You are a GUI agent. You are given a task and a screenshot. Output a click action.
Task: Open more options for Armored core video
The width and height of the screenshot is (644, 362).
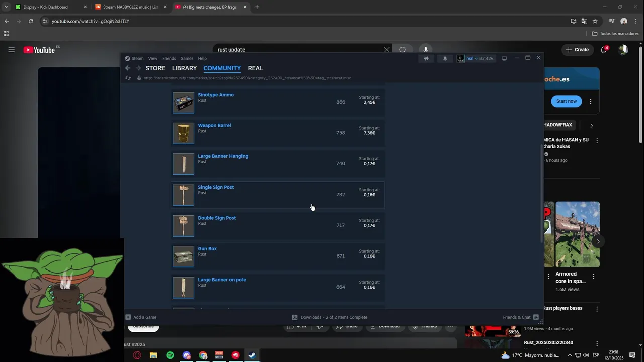(x=594, y=277)
